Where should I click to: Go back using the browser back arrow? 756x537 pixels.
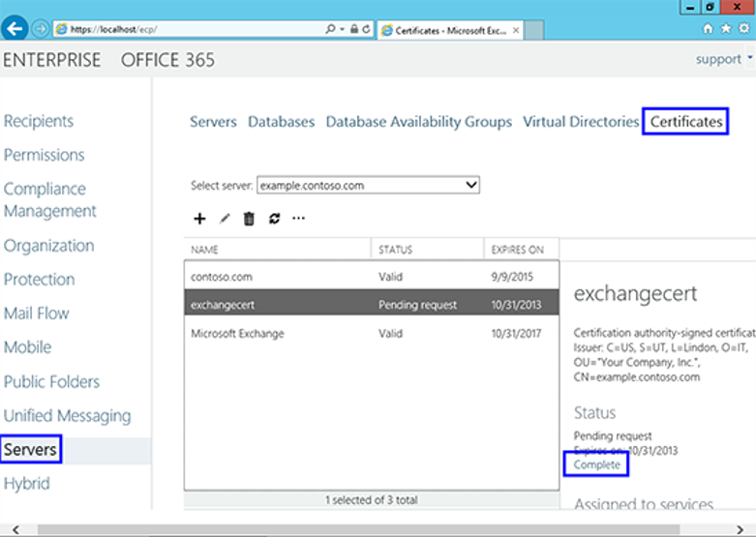click(x=15, y=29)
